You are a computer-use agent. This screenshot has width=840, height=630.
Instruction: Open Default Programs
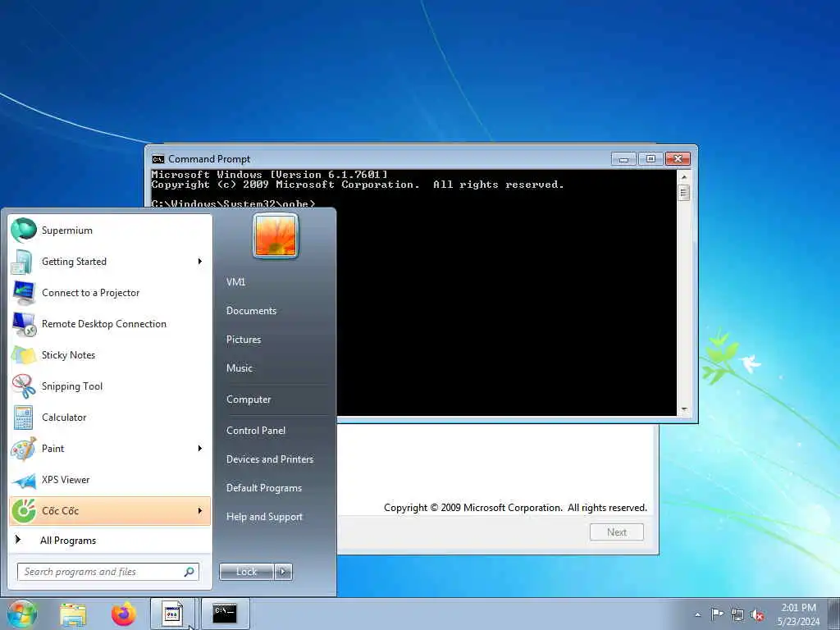pos(263,488)
